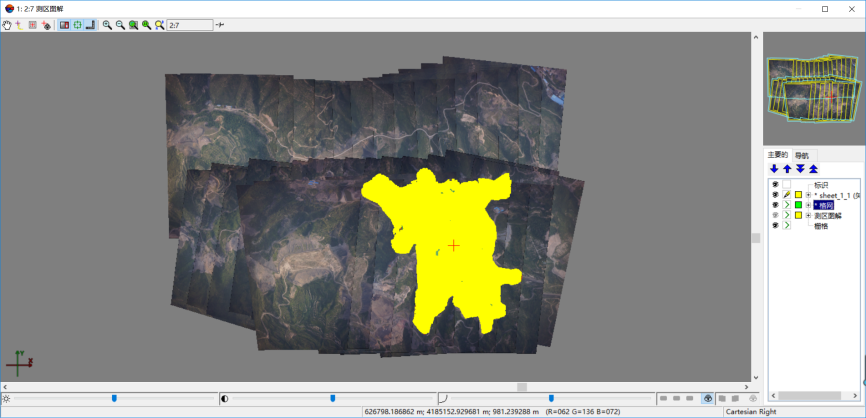
Task: Click the zoom in magnifier icon
Action: pyautogui.click(x=107, y=24)
